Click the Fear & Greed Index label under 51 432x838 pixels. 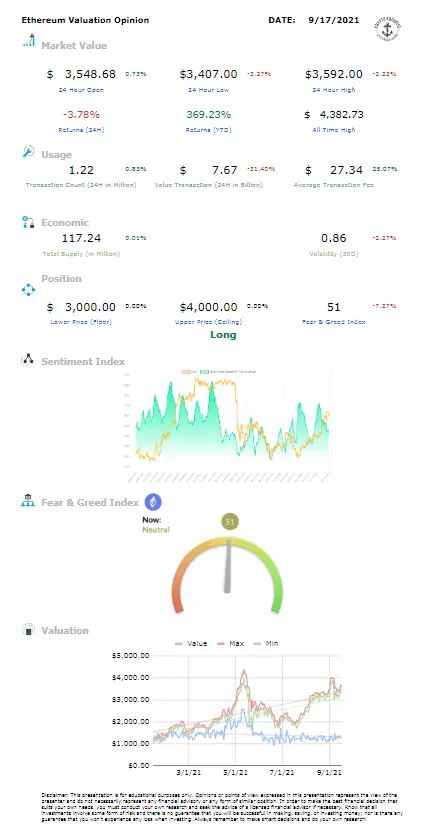[334, 322]
